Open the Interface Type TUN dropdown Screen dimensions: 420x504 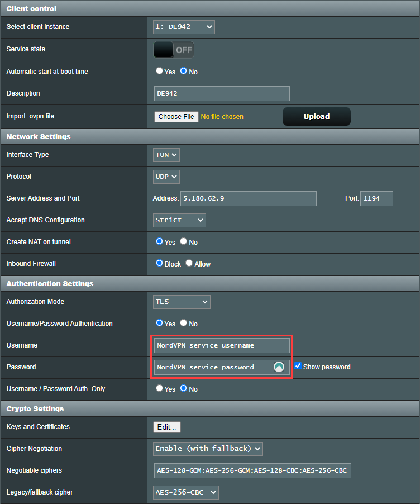tap(166, 155)
